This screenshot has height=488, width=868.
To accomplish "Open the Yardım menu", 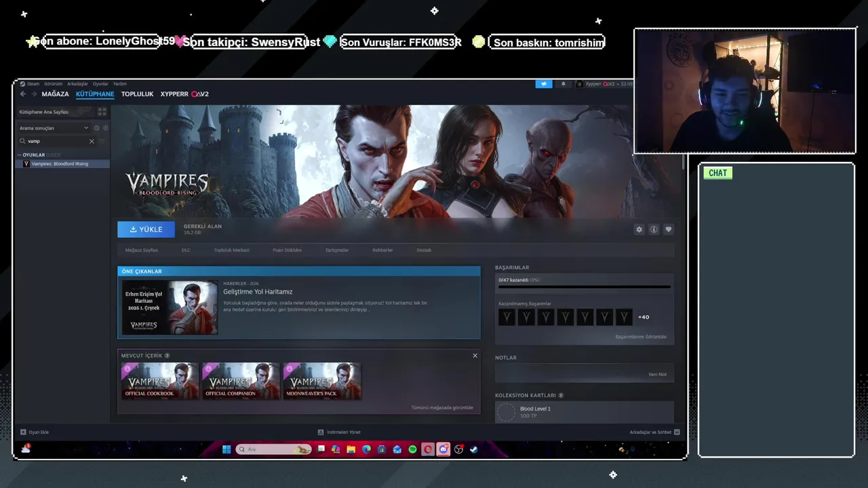I will click(x=119, y=84).
